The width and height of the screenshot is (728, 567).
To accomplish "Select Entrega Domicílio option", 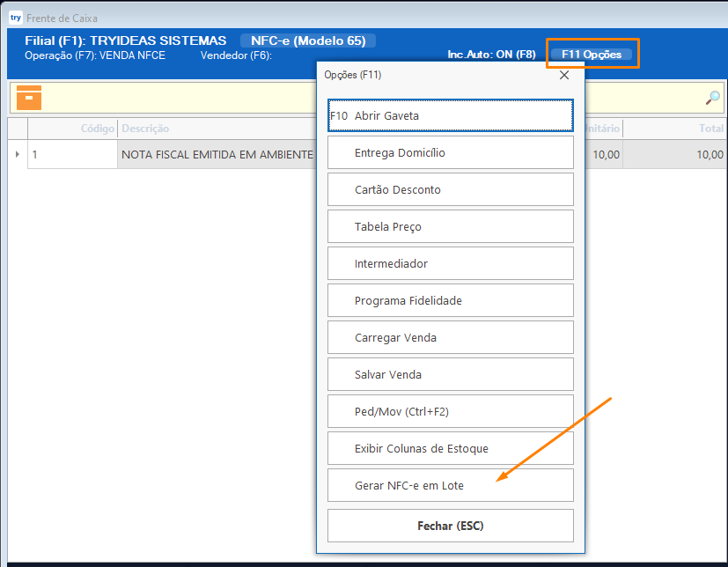I will pos(451,152).
